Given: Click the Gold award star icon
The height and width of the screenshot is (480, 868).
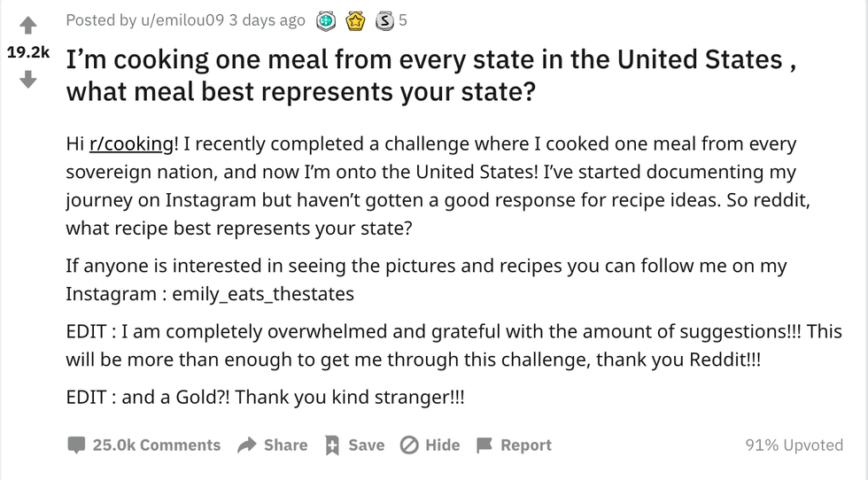Looking at the screenshot, I should [355, 21].
